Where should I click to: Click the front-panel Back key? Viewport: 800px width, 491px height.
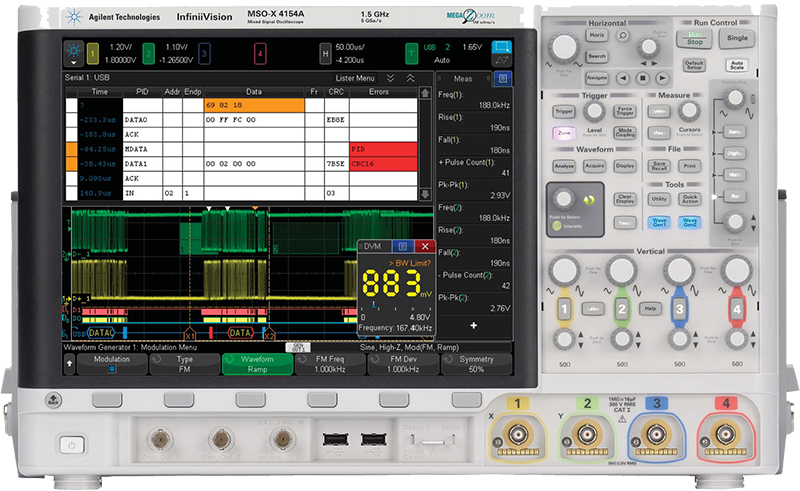click(53, 400)
